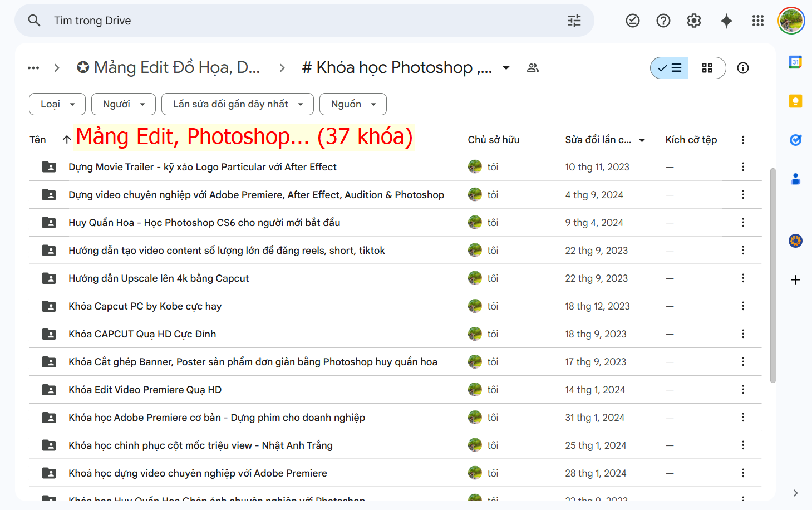
Task: Open the Google apps grid
Action: [x=758, y=21]
